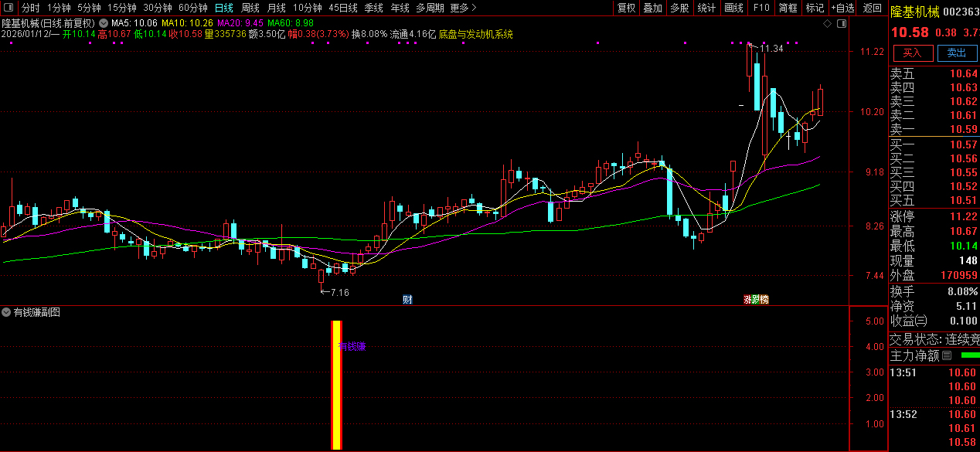Image resolution: width=980 pixels, height=452 pixels.
Task: Click the 叠加 overlay button
Action: [652, 8]
